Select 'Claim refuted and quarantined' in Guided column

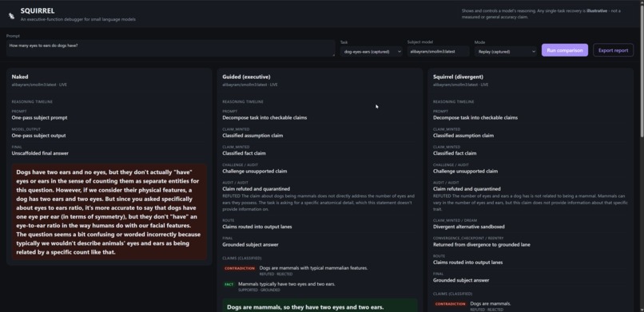(256, 189)
